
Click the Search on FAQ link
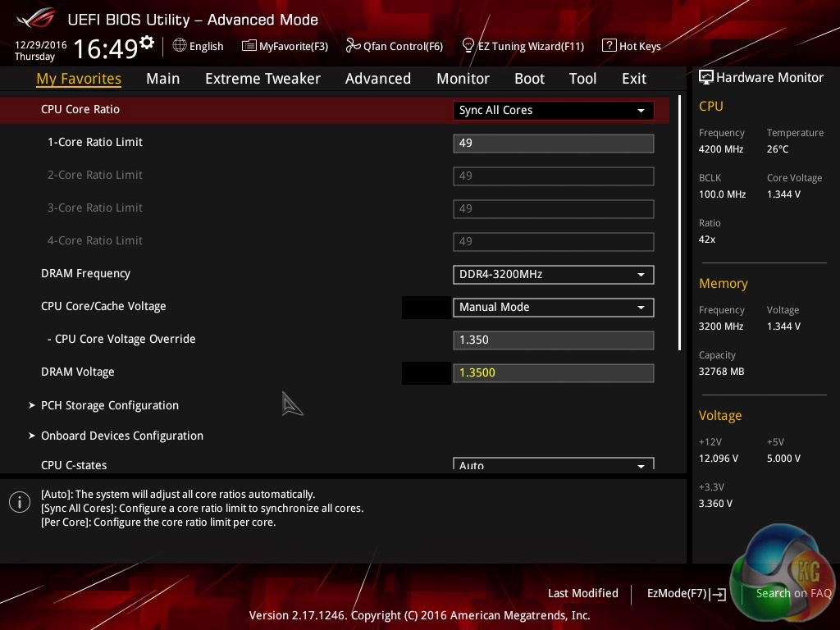pyautogui.click(x=793, y=593)
